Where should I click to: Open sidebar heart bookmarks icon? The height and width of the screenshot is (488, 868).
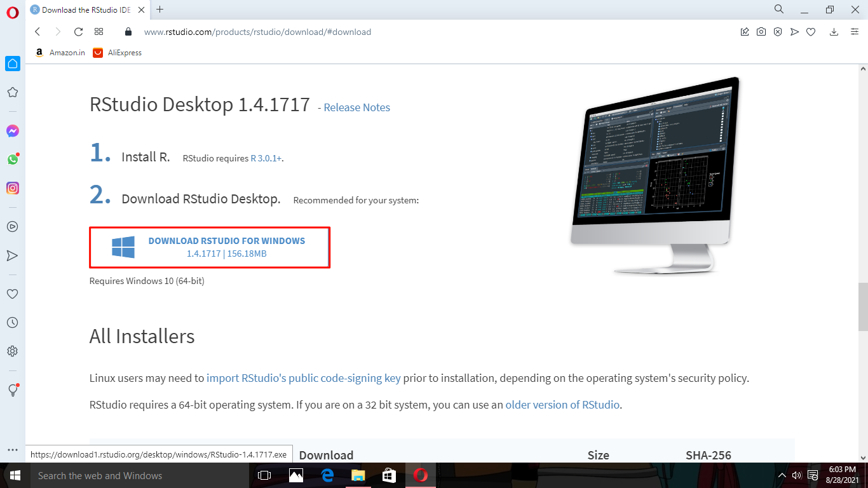(x=13, y=294)
